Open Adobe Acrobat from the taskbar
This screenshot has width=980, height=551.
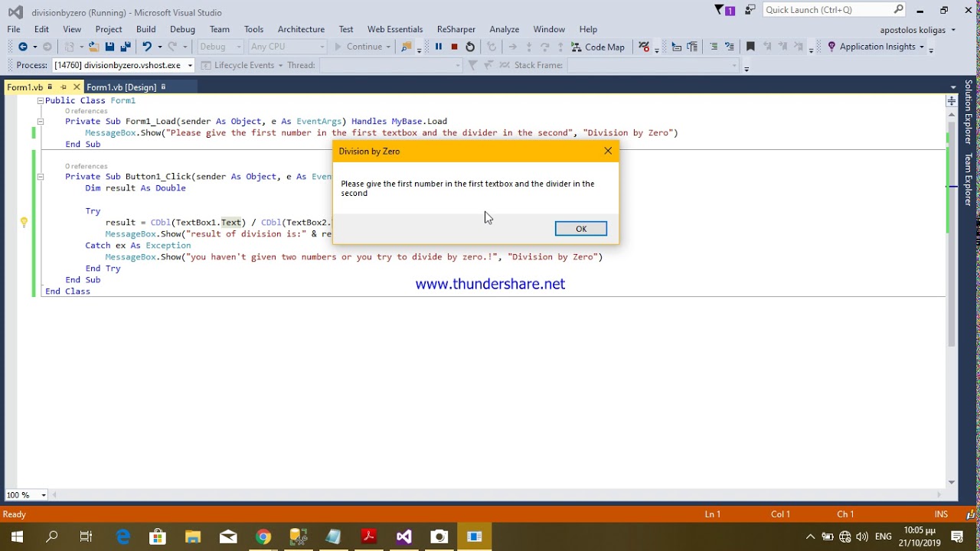[x=369, y=536]
